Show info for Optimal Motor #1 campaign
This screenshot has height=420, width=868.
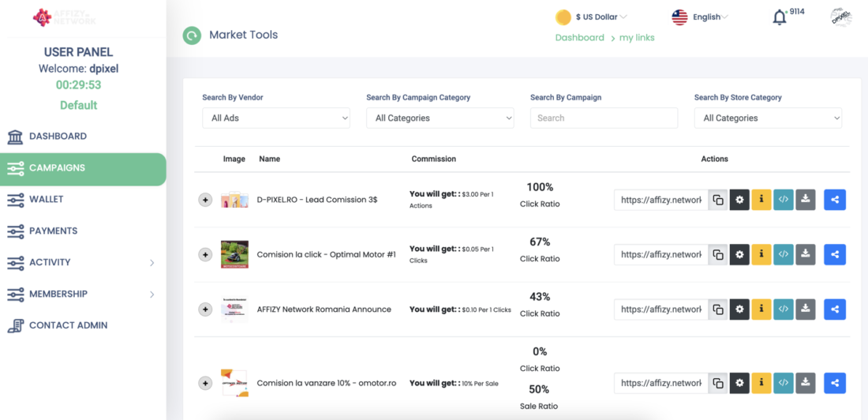(x=761, y=255)
